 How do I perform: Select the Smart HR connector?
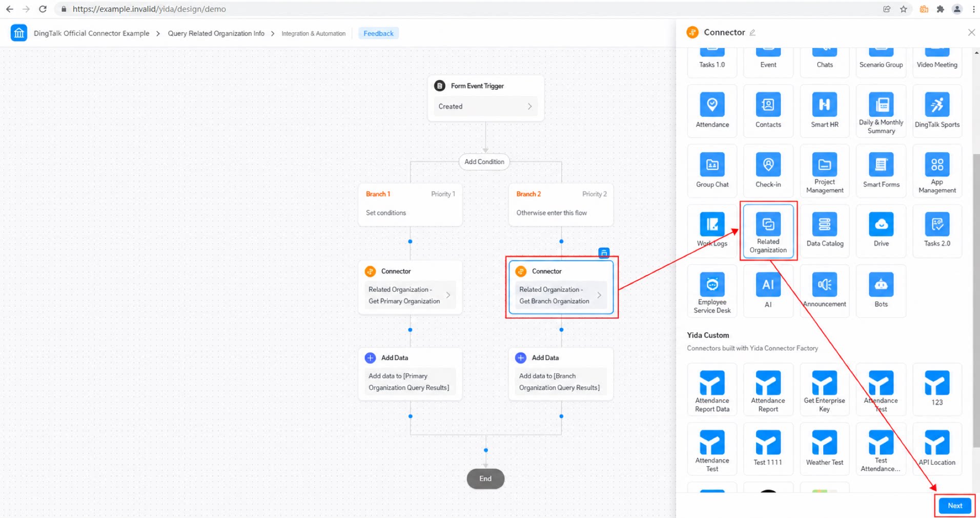[x=824, y=111]
